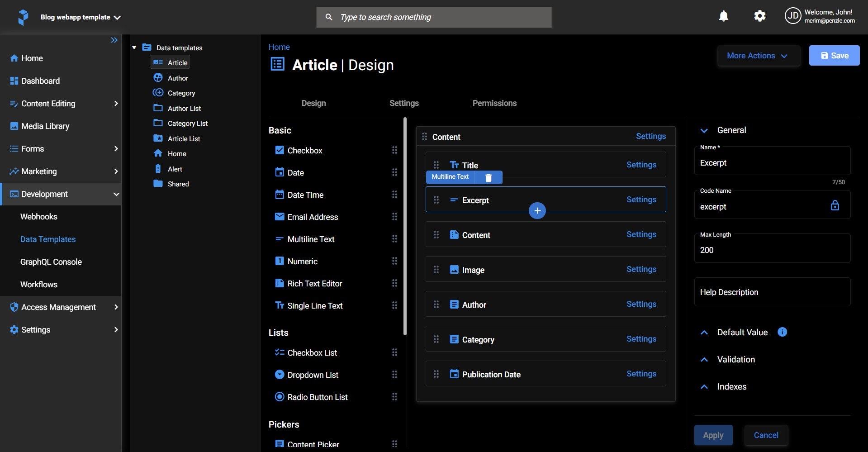This screenshot has width=868, height=452.
Task: Collapse the Data templates tree node
Action: [x=134, y=48]
